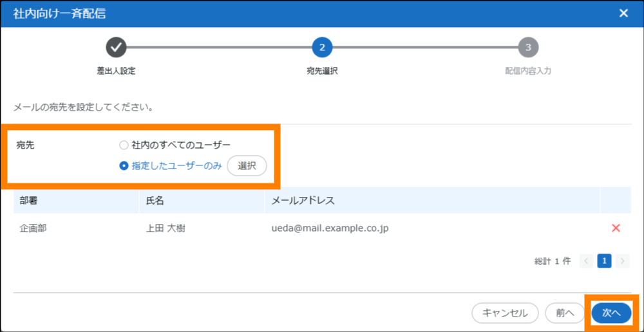644x332 pixels.
Task: Click the step 2 circle icon
Action: 322,47
